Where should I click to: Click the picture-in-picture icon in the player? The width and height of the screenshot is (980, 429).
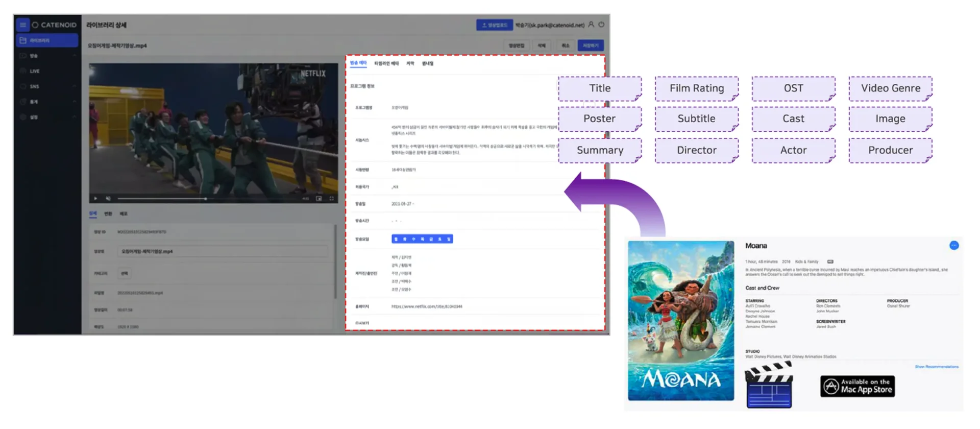coord(319,198)
